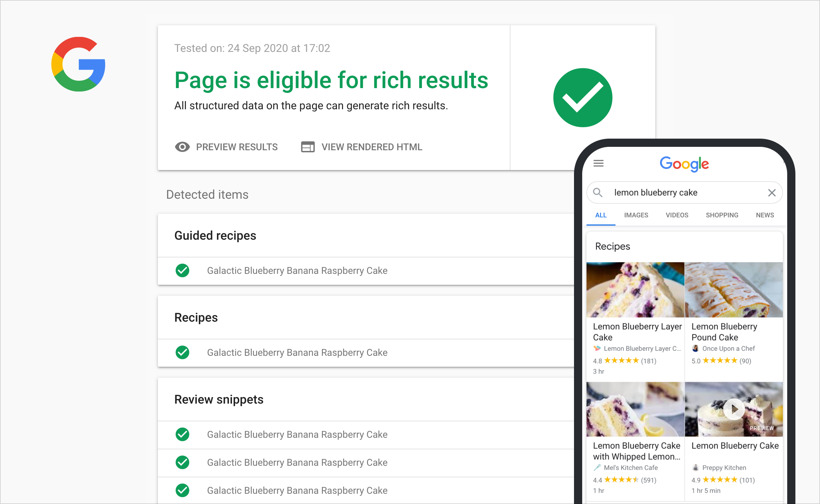Clear the search query with X

click(771, 193)
